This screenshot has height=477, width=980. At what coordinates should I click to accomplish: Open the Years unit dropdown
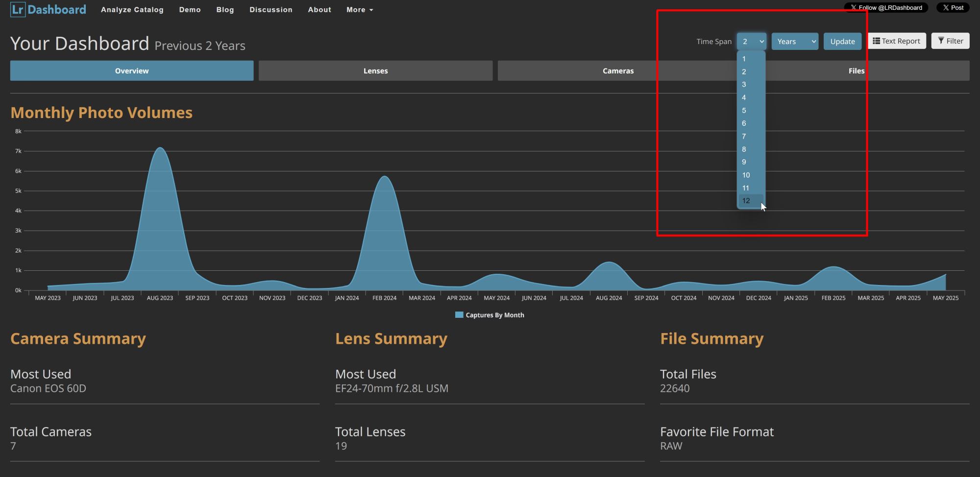794,42
